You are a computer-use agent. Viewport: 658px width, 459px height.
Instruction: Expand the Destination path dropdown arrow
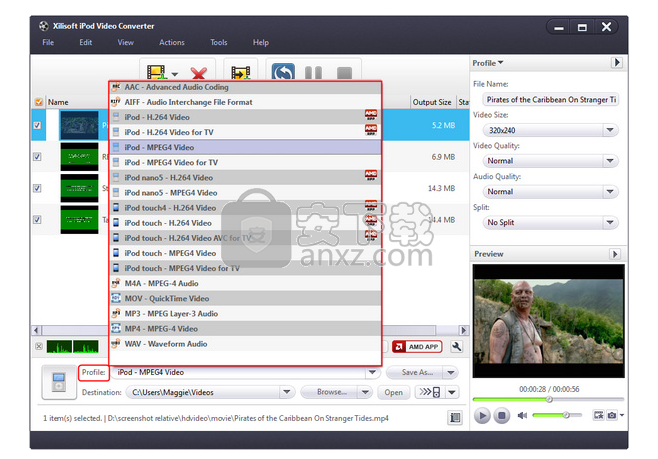pyautogui.click(x=287, y=392)
